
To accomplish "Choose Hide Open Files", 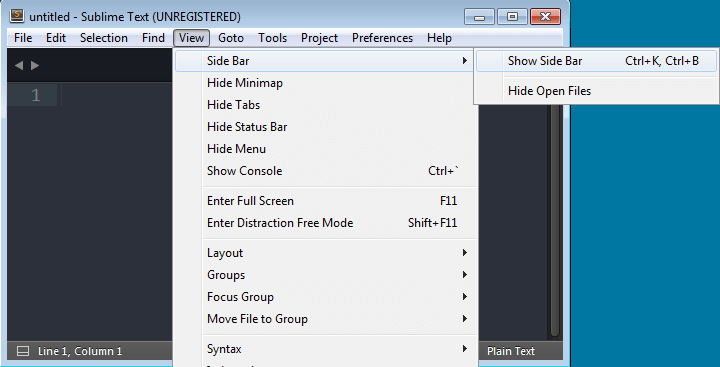I will (596, 91).
